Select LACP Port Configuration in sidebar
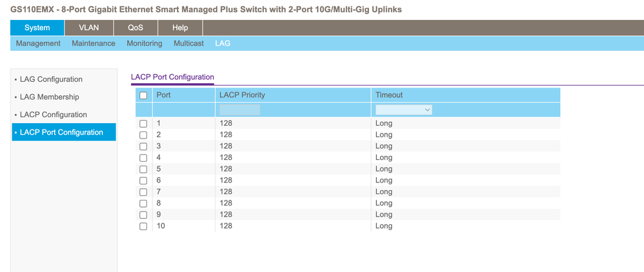The width and height of the screenshot is (644, 272). click(61, 132)
